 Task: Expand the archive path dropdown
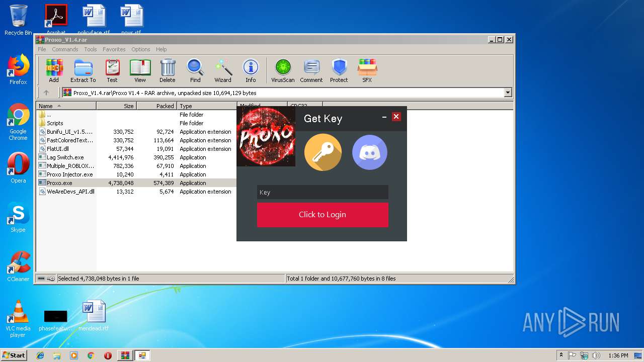point(508,93)
